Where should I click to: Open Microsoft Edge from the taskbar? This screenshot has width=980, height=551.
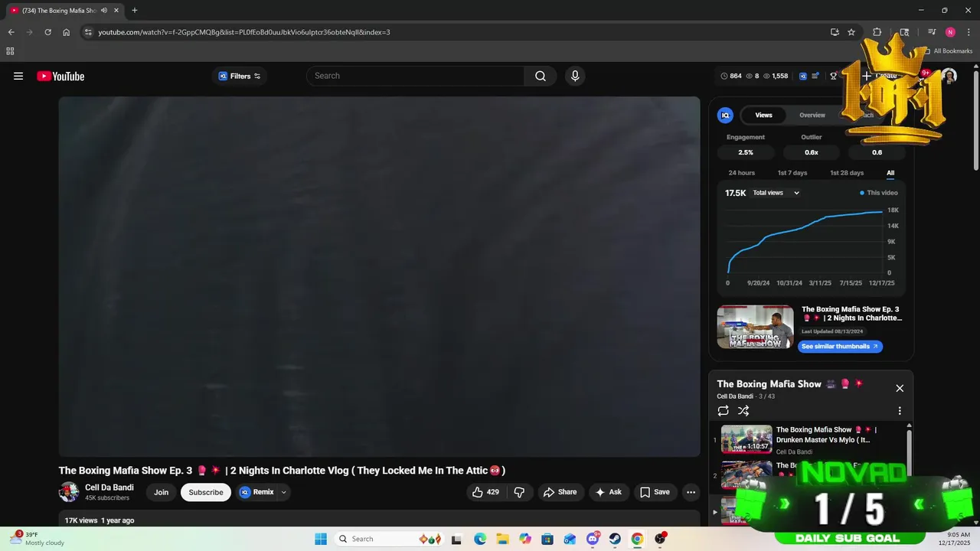[480, 539]
